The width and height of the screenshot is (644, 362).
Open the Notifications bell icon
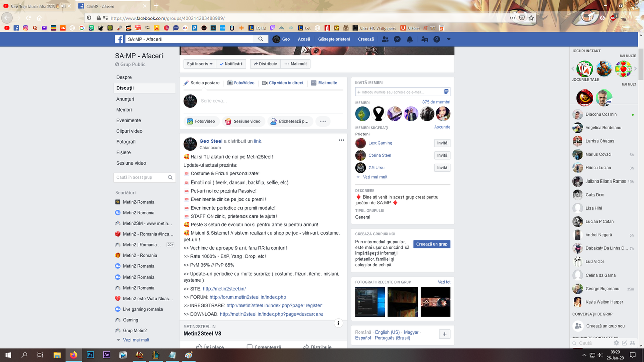pyautogui.click(x=410, y=39)
